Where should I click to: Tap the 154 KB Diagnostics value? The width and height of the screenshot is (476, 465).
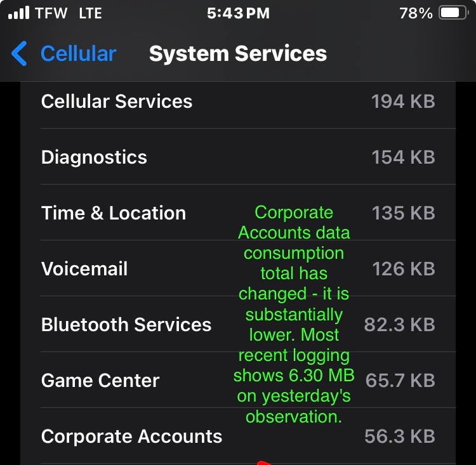point(403,157)
